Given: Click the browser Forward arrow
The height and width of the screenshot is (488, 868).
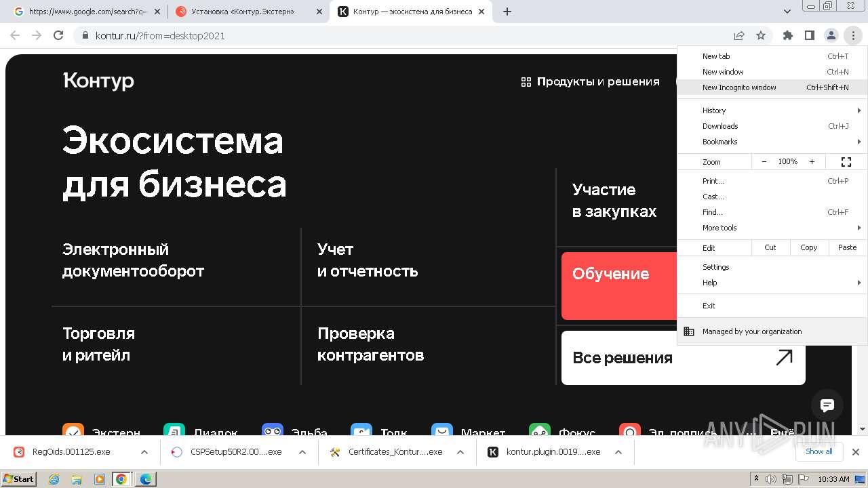Looking at the screenshot, I should tap(37, 35).
